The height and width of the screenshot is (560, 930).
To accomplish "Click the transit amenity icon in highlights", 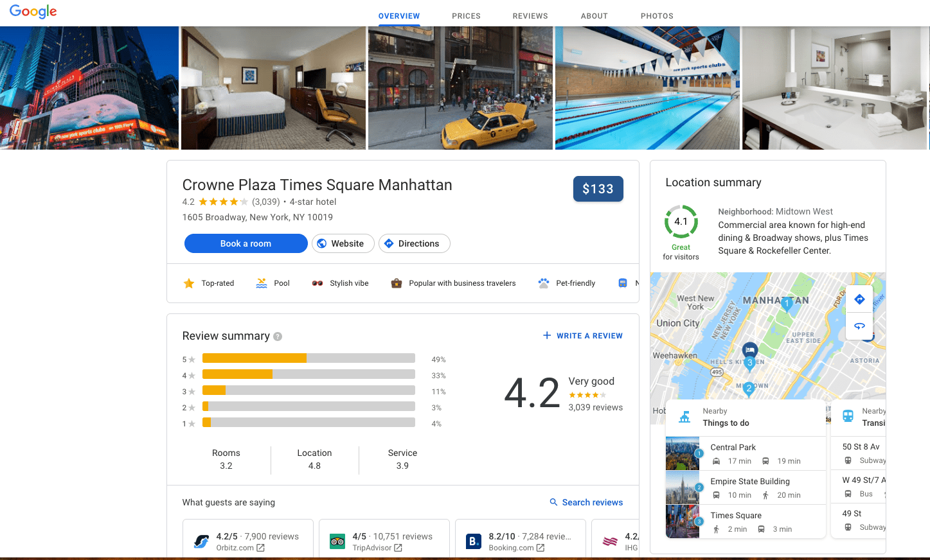I will coord(623,283).
